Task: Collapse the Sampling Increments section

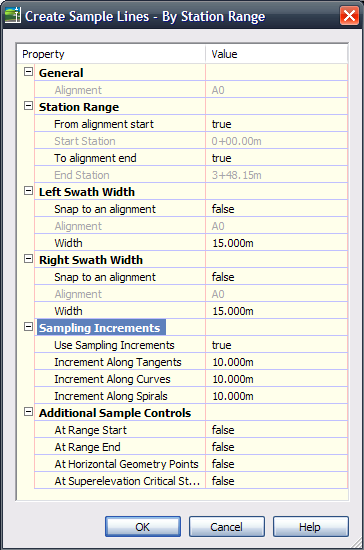Action: coord(28,327)
